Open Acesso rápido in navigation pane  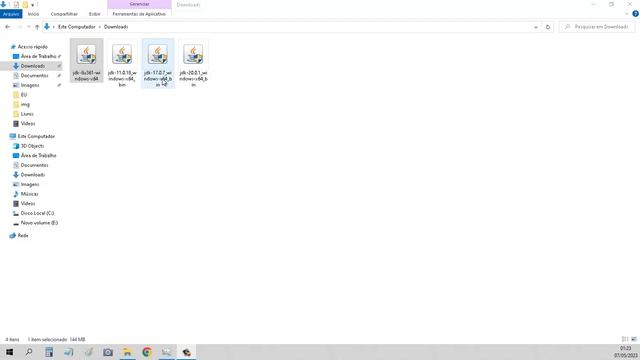pos(32,47)
